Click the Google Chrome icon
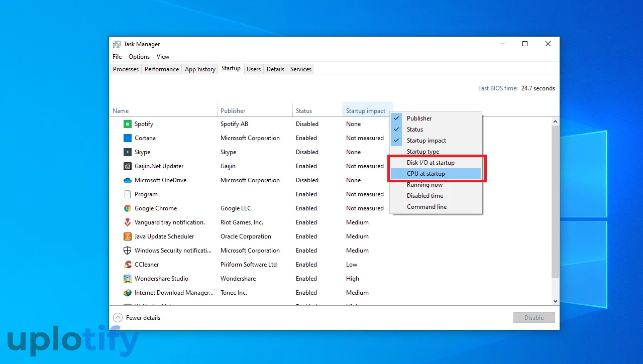This screenshot has width=643, height=364. pos(128,208)
